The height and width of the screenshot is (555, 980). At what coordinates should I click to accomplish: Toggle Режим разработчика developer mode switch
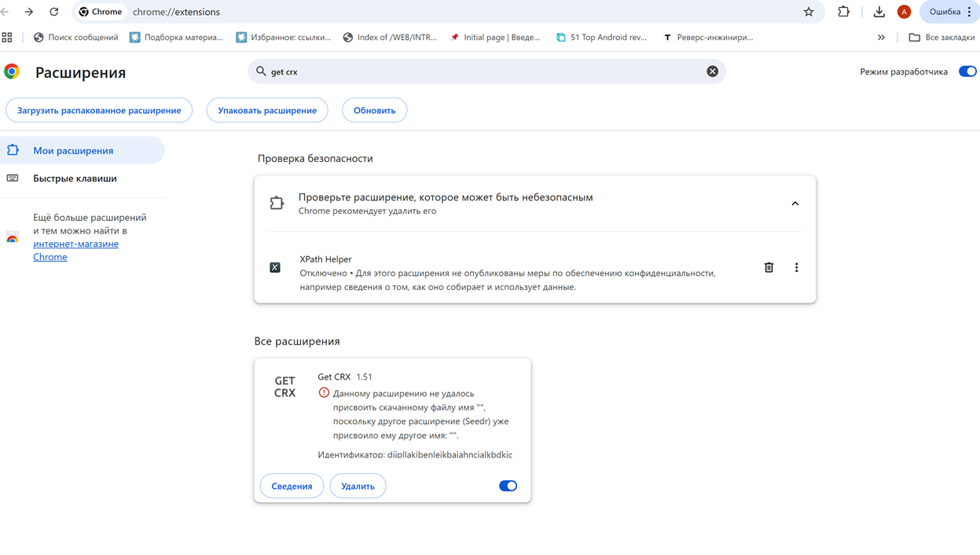tap(967, 72)
